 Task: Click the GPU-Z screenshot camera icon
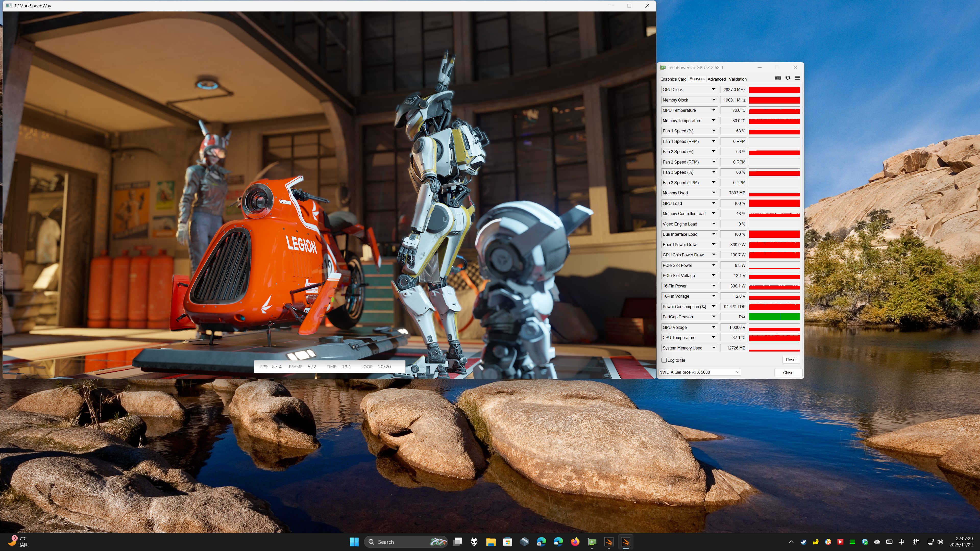778,78
